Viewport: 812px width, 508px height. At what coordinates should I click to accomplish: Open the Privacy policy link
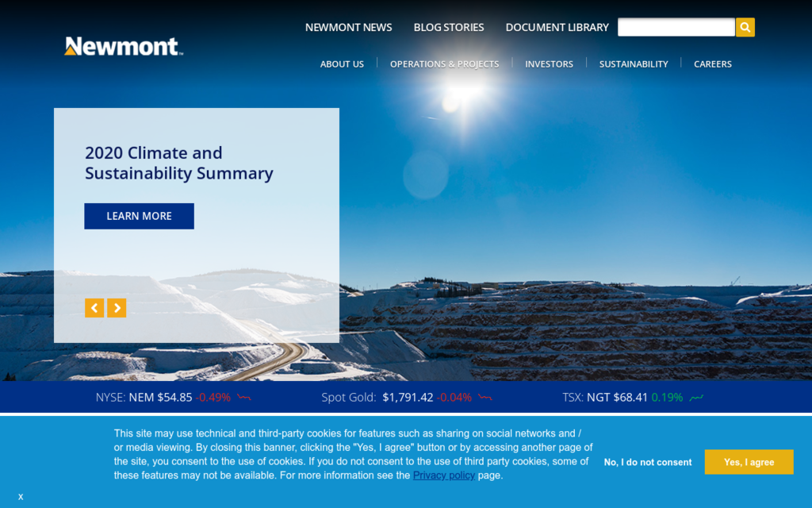coord(443,475)
